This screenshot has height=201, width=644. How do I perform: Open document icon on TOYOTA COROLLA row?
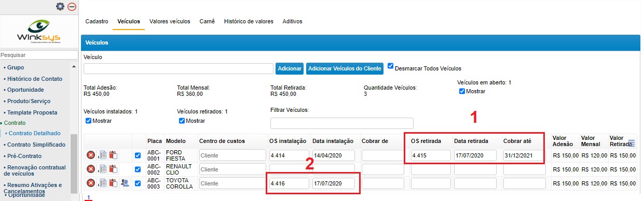103,183
